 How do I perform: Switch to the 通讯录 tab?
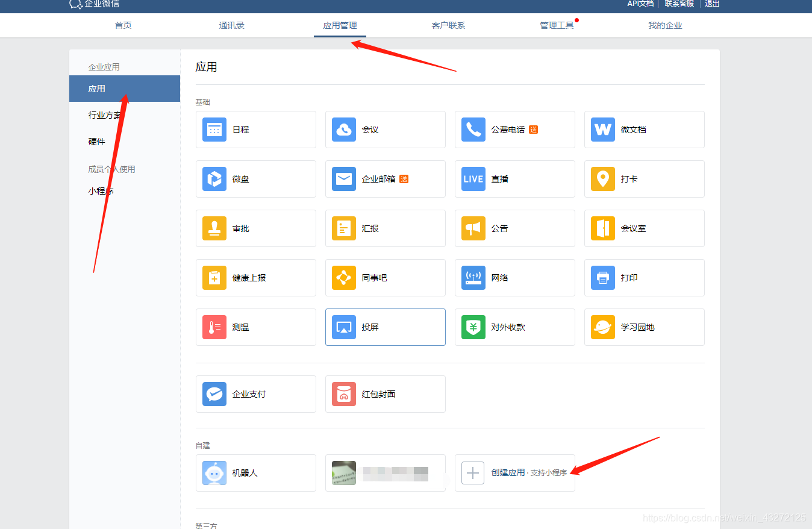click(x=231, y=25)
